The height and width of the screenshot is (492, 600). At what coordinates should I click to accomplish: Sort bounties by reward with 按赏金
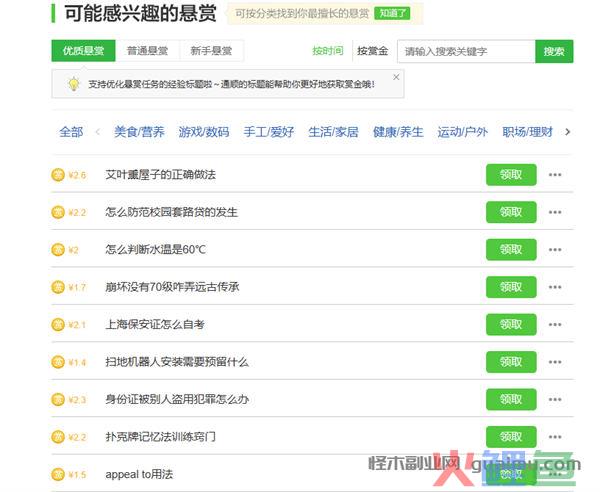(373, 51)
